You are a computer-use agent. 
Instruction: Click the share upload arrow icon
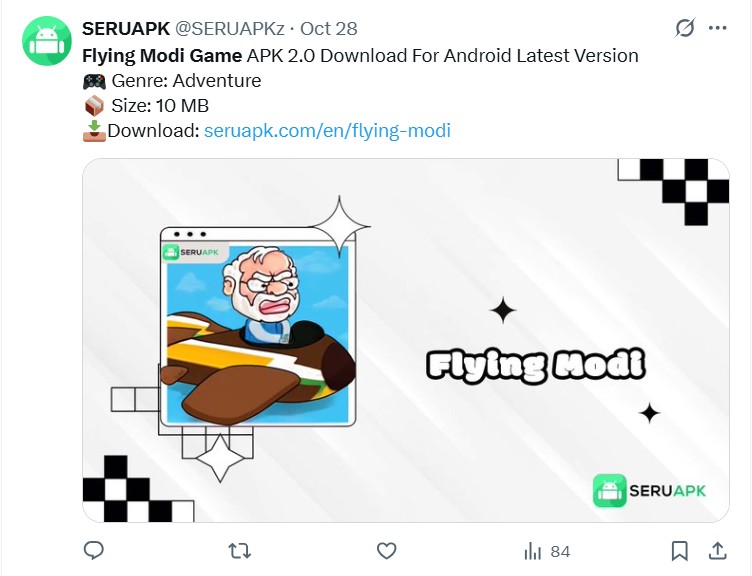717,551
